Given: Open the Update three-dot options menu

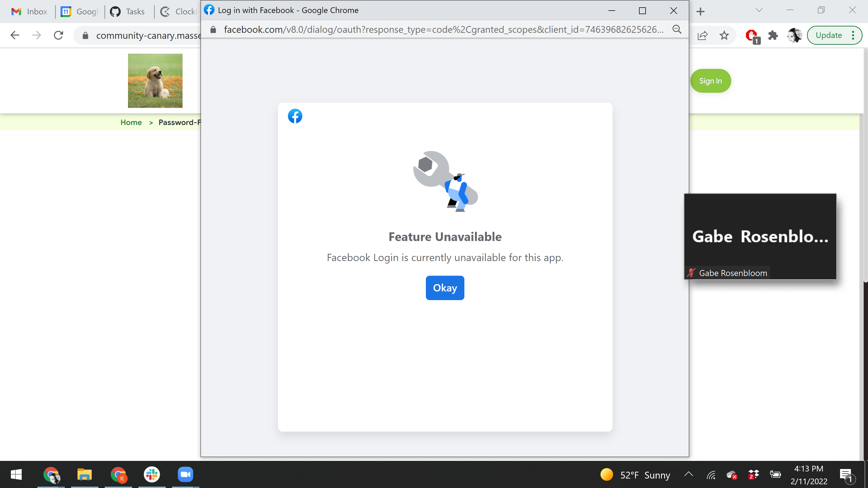Looking at the screenshot, I should pos(854,35).
